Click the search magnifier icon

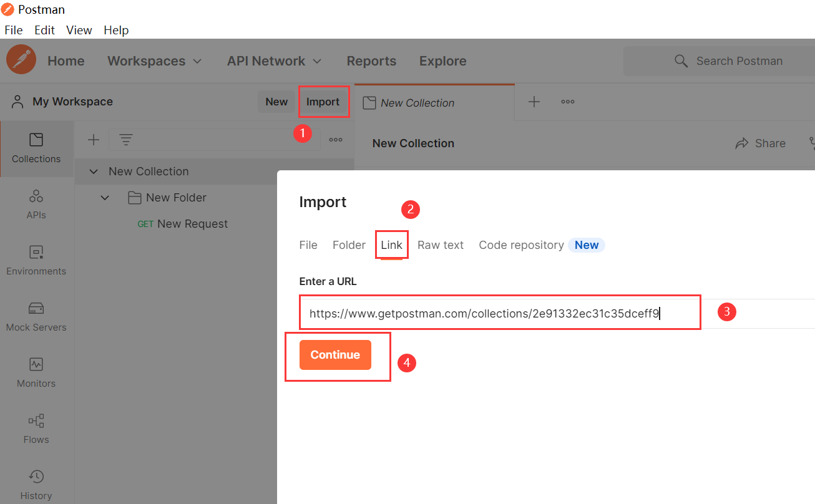click(x=681, y=61)
